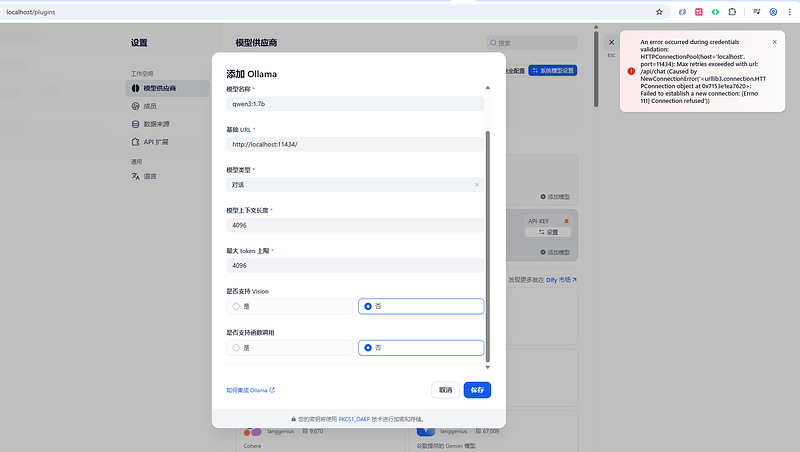The image size is (800, 452).
Task: Clear the 模型类型 selection with X icon
Action: click(477, 185)
